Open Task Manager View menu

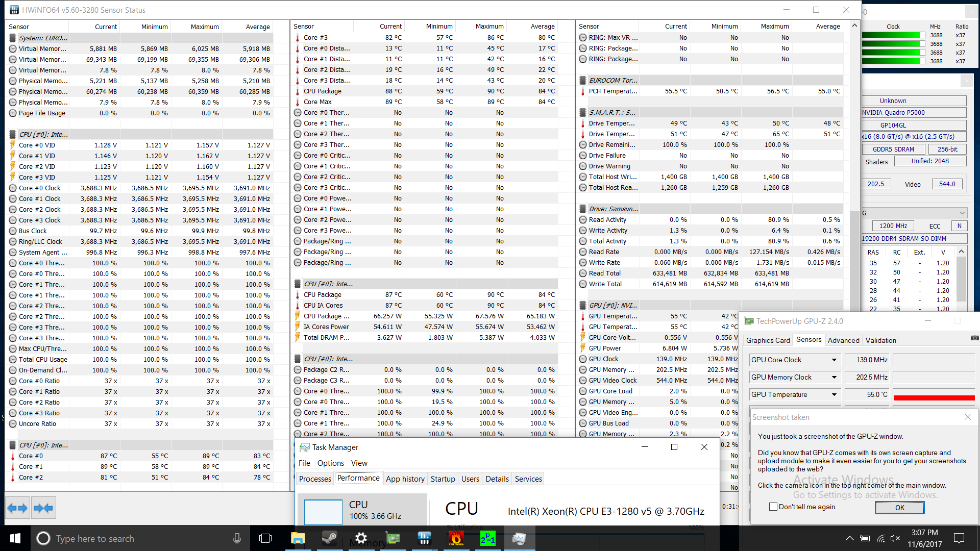tap(359, 463)
